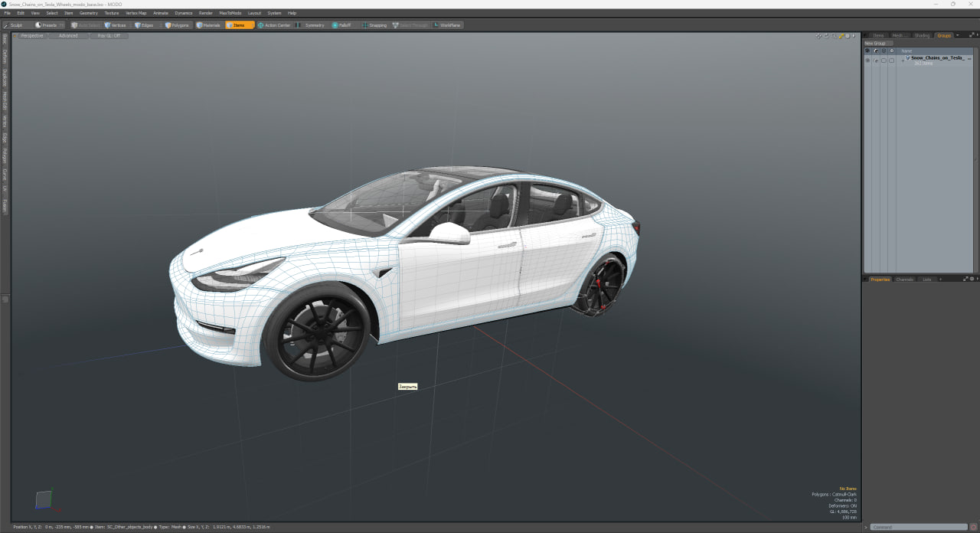980x533 pixels.
Task: Switch to the Channels tab
Action: (905, 280)
